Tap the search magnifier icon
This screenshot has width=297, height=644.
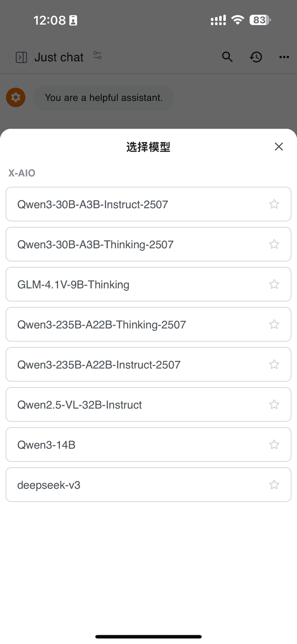[x=227, y=57]
